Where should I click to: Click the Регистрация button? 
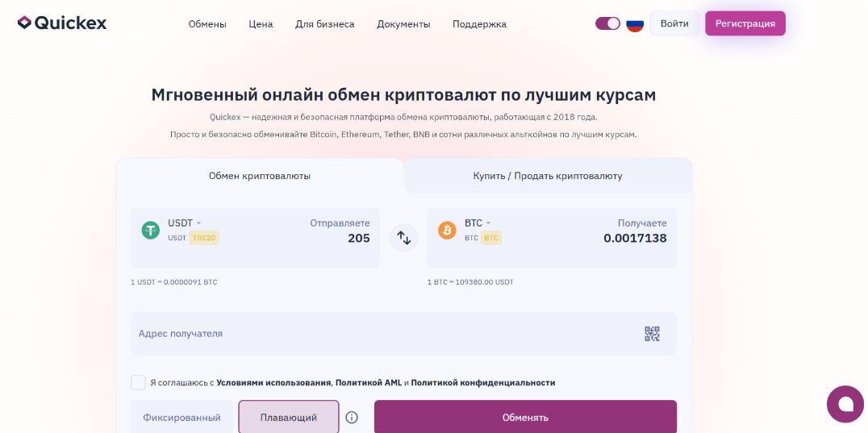pos(745,23)
